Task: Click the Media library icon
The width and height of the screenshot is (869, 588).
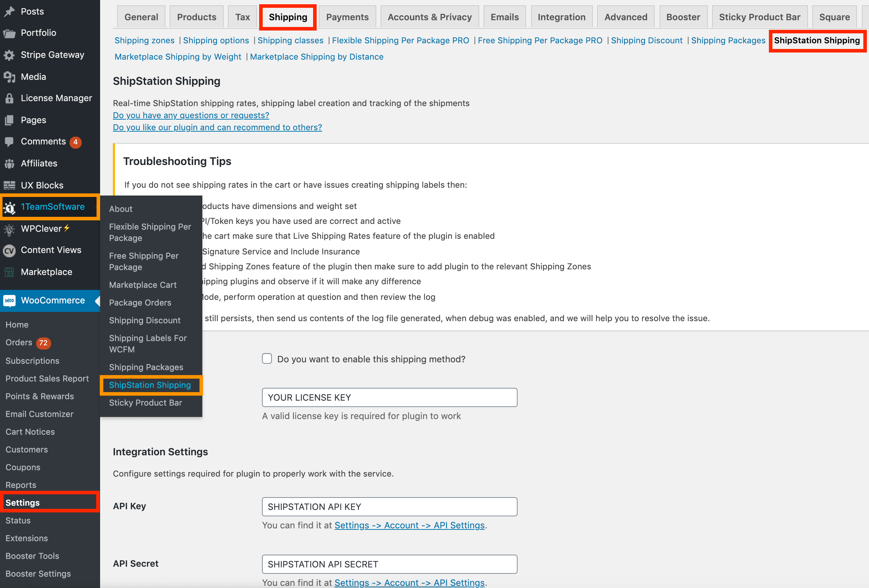Action: [9, 77]
